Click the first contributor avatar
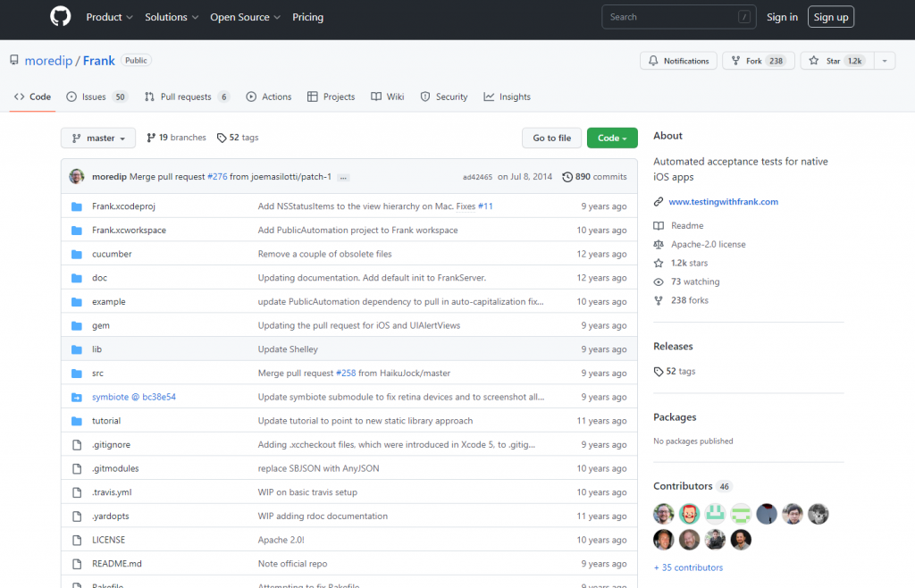Viewport: 915px width, 588px height. point(664,514)
